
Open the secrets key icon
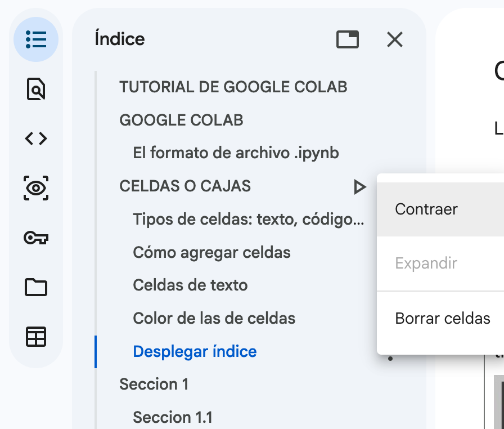pos(36,238)
